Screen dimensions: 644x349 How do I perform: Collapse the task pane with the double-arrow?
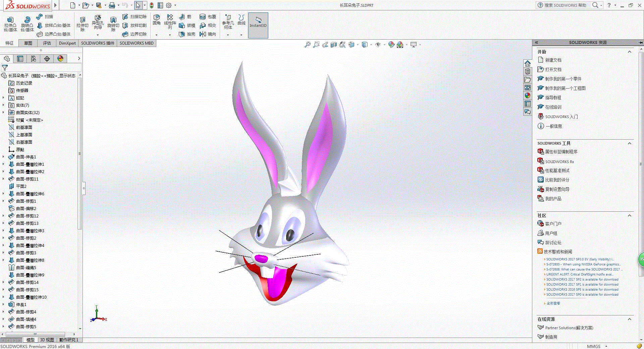coord(536,43)
